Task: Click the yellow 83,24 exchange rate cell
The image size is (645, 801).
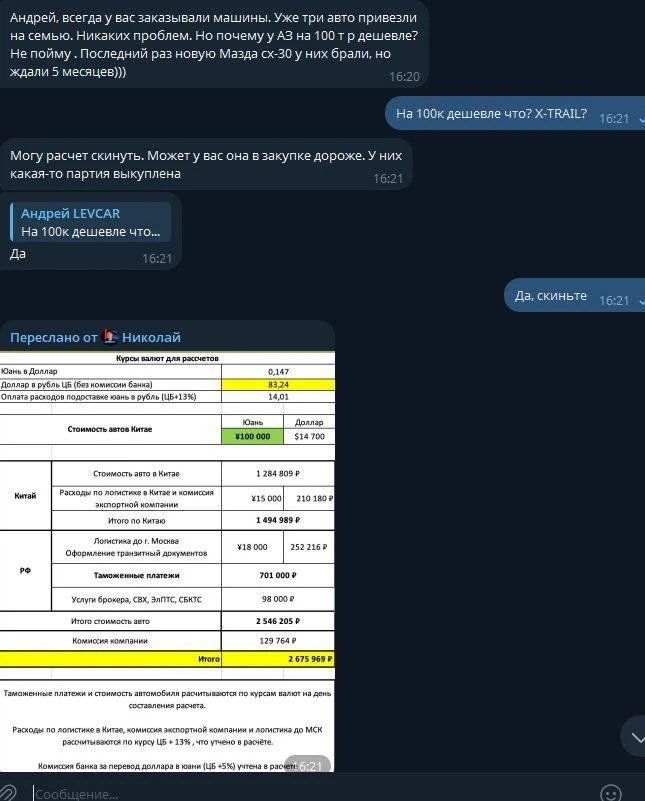Action: coord(278,385)
